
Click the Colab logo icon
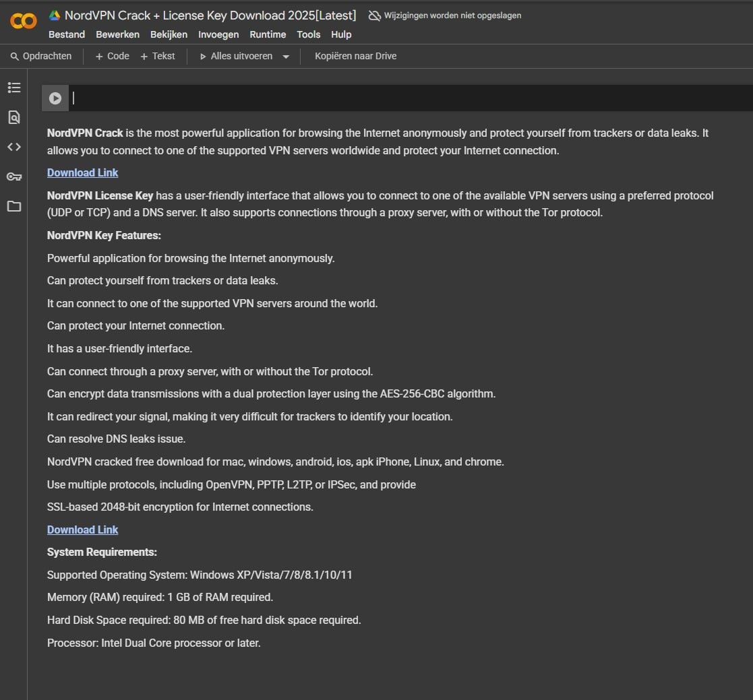23,21
